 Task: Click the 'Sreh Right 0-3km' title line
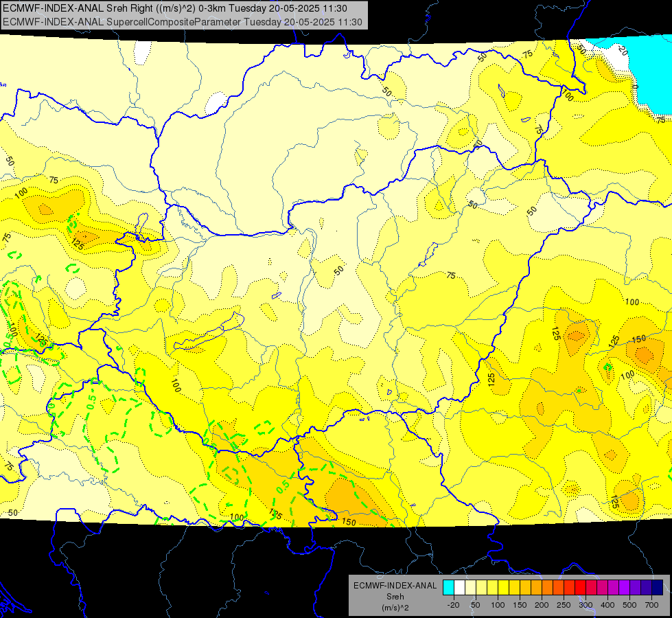point(175,8)
